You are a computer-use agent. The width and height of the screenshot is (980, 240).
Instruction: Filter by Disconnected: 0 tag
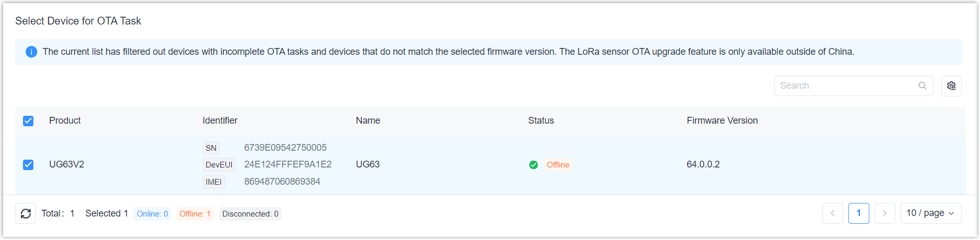tap(251, 214)
